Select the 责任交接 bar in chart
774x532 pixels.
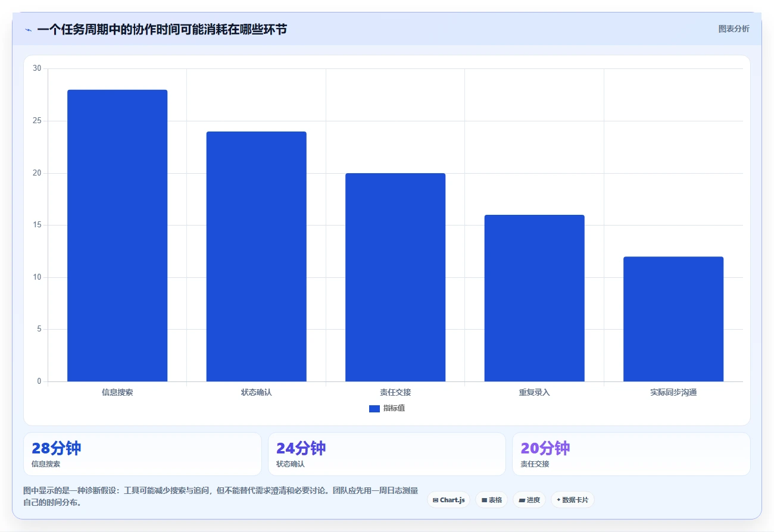point(395,277)
